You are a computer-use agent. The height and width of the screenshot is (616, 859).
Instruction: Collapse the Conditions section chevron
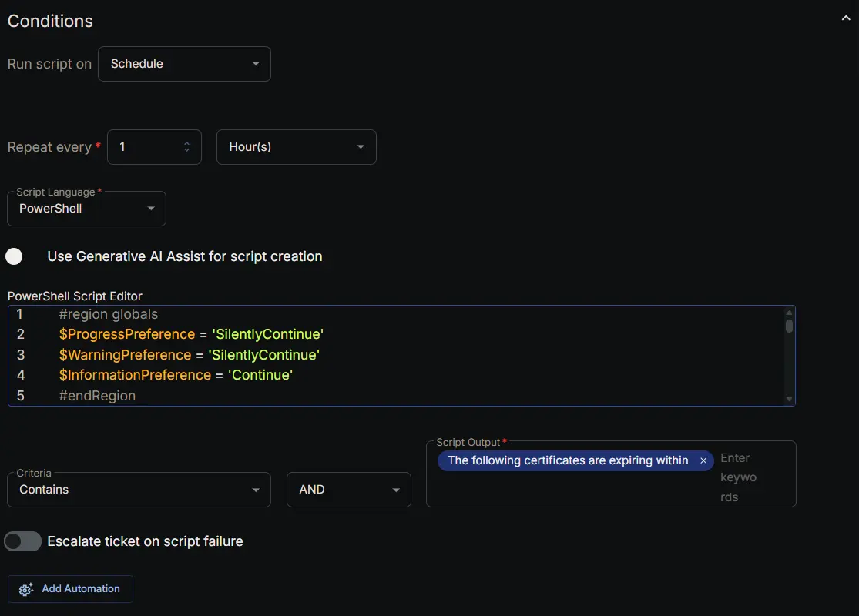pos(845,20)
